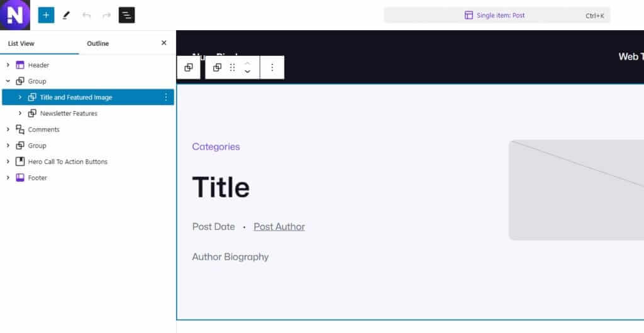The height and width of the screenshot is (333, 644).
Task: Select Footer in list view
Action: tap(38, 178)
